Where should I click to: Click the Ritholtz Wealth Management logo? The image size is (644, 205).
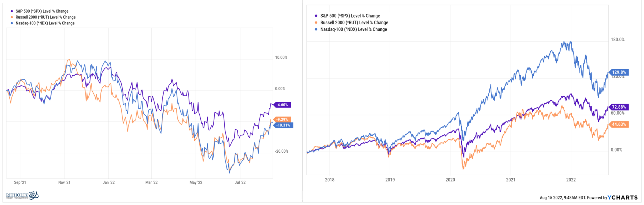tap(22, 196)
